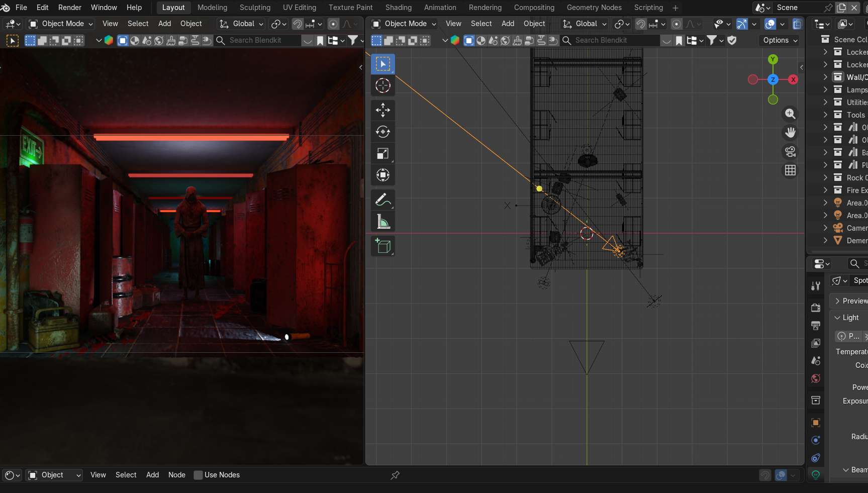Toggle snapping magnet in right viewport header

tap(641, 24)
